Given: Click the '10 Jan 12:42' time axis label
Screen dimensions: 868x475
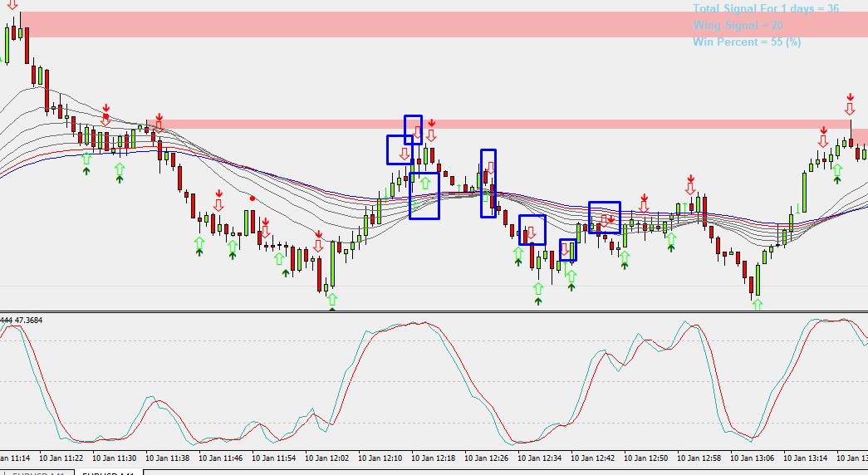Looking at the screenshot, I should pyautogui.click(x=592, y=458).
